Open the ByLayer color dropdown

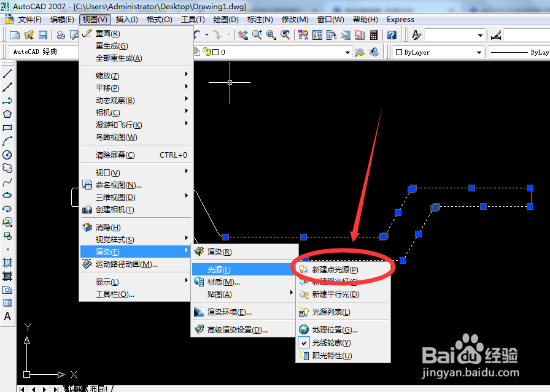pyautogui.click(x=479, y=52)
